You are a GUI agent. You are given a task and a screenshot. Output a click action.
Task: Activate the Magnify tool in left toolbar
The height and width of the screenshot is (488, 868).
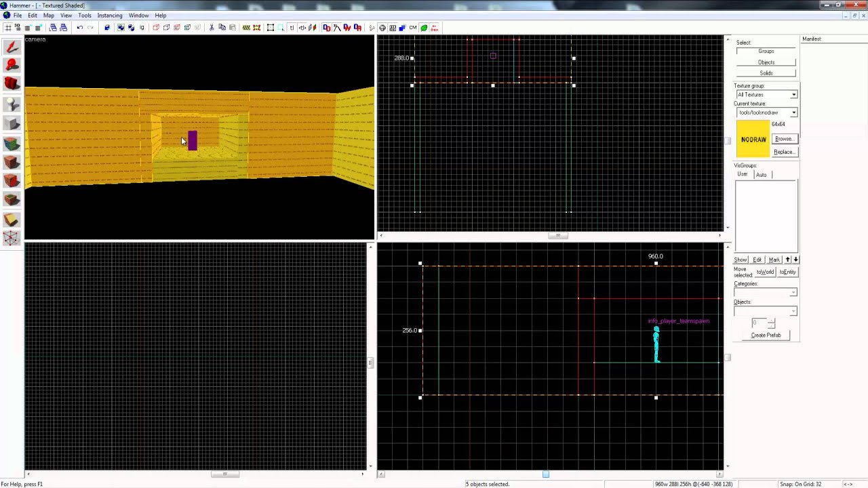[11, 65]
